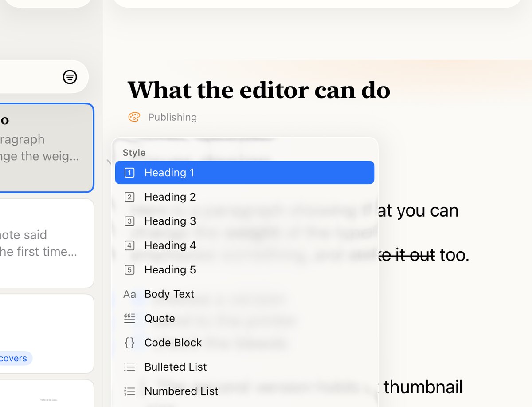Convert to a Numbered List

pos(245,391)
